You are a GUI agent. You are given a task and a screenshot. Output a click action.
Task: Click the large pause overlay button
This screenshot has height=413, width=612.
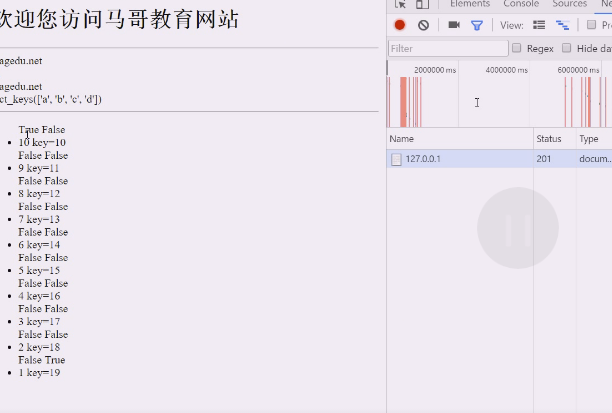coord(518,228)
